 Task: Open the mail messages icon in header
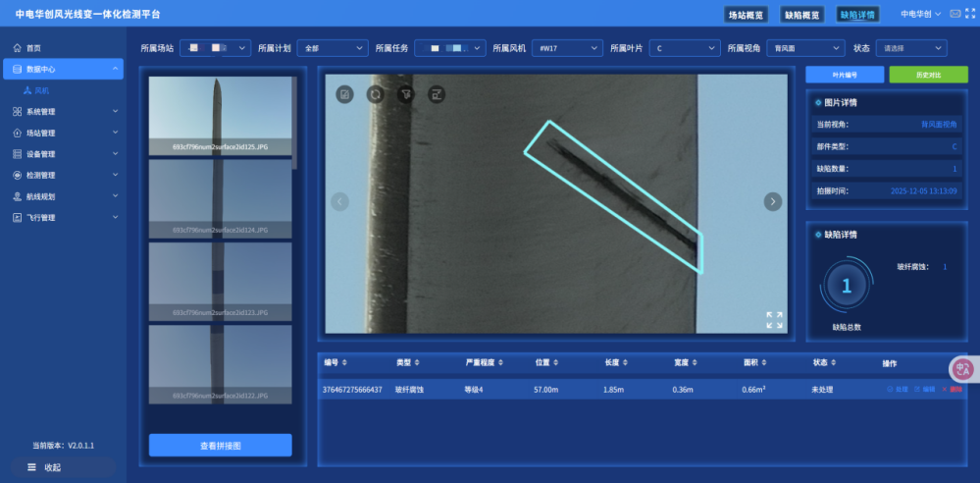954,14
